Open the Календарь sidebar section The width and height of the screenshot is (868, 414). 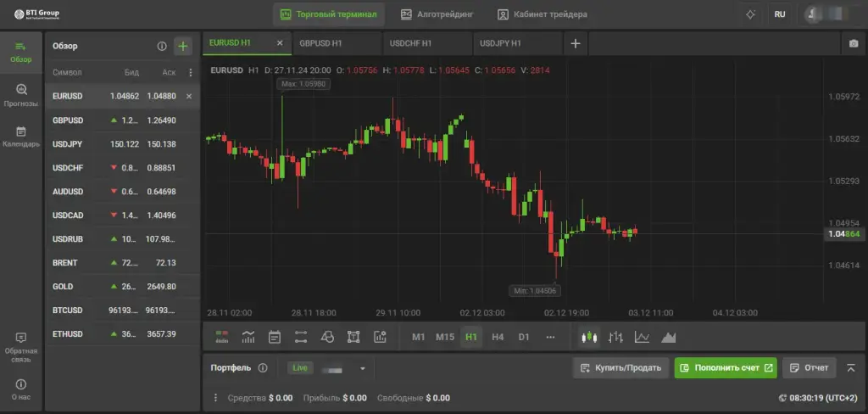[x=21, y=137]
